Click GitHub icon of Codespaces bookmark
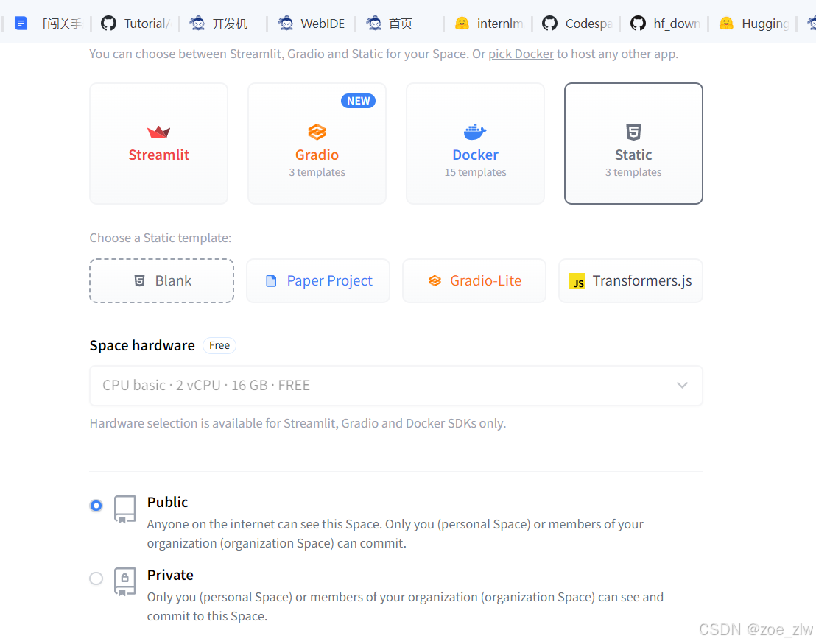 pos(549,24)
